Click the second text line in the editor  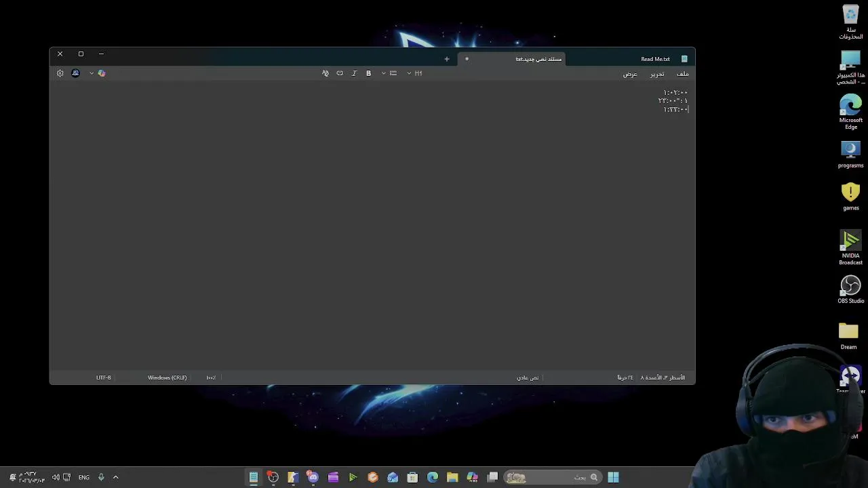point(673,101)
